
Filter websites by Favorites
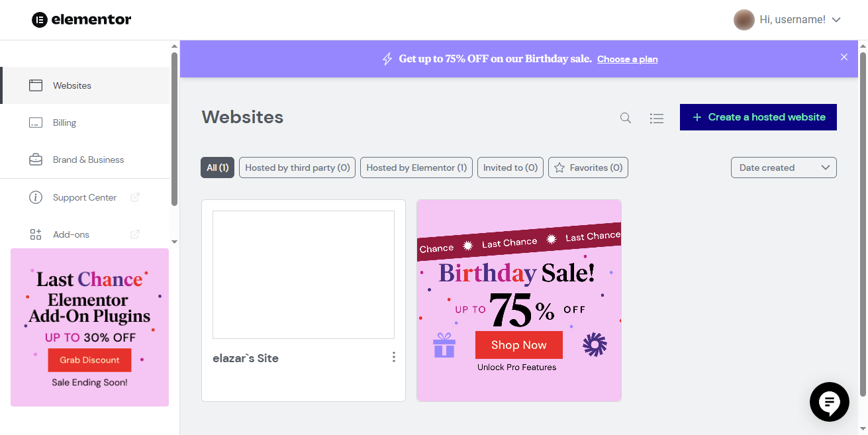(x=588, y=167)
